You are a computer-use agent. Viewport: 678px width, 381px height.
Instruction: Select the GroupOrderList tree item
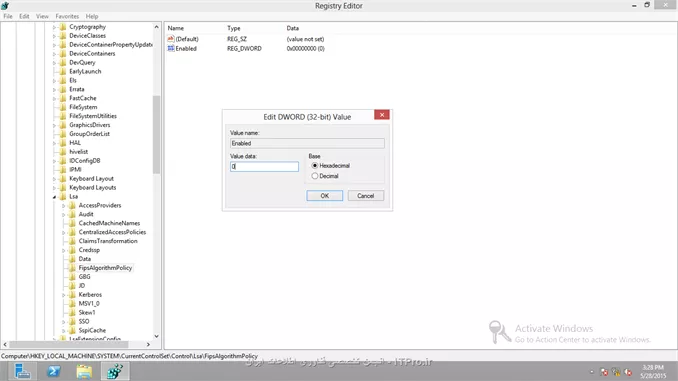pos(90,134)
